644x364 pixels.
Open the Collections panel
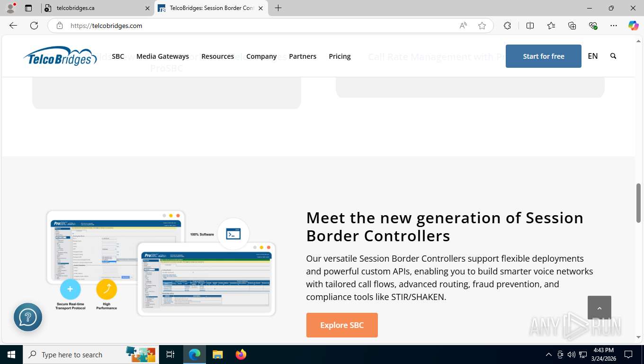click(572, 26)
